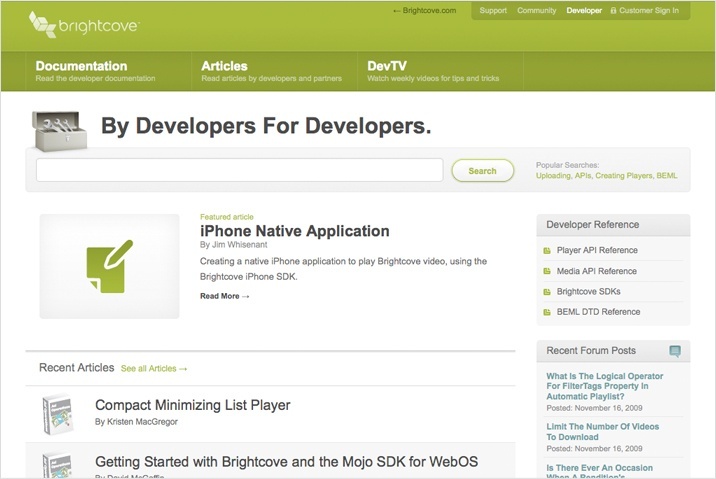Open the Documentation tab

click(108, 71)
